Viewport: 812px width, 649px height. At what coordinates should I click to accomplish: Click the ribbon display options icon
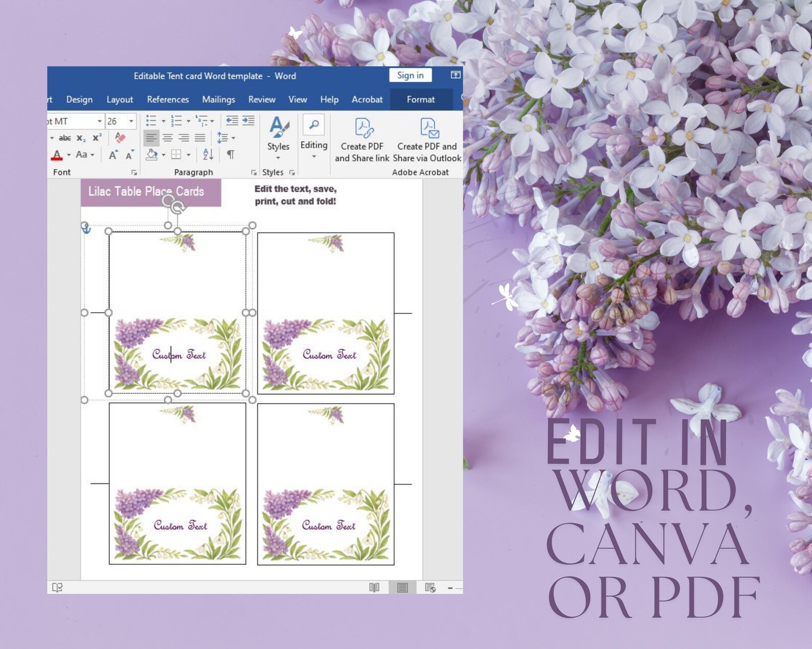click(x=455, y=75)
